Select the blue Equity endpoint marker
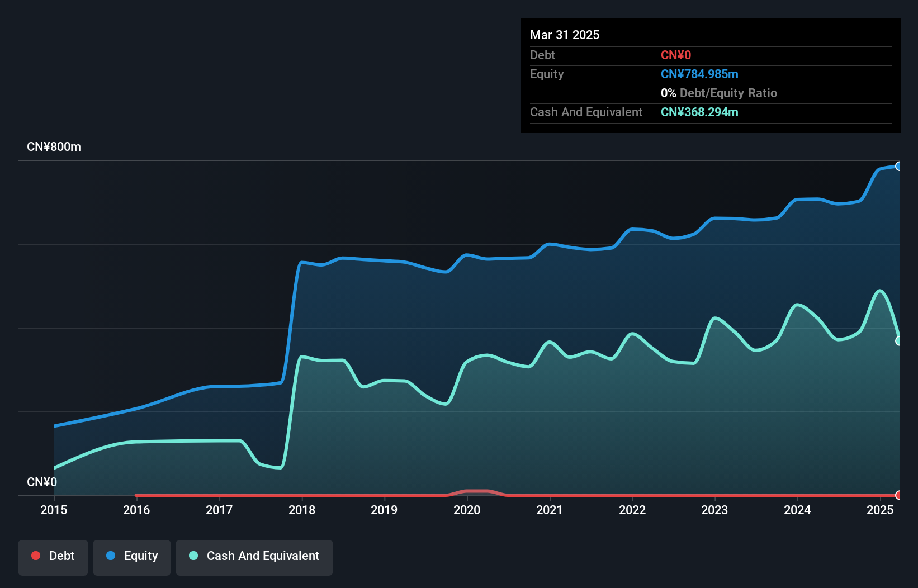Viewport: 918px width, 588px height. tap(899, 166)
